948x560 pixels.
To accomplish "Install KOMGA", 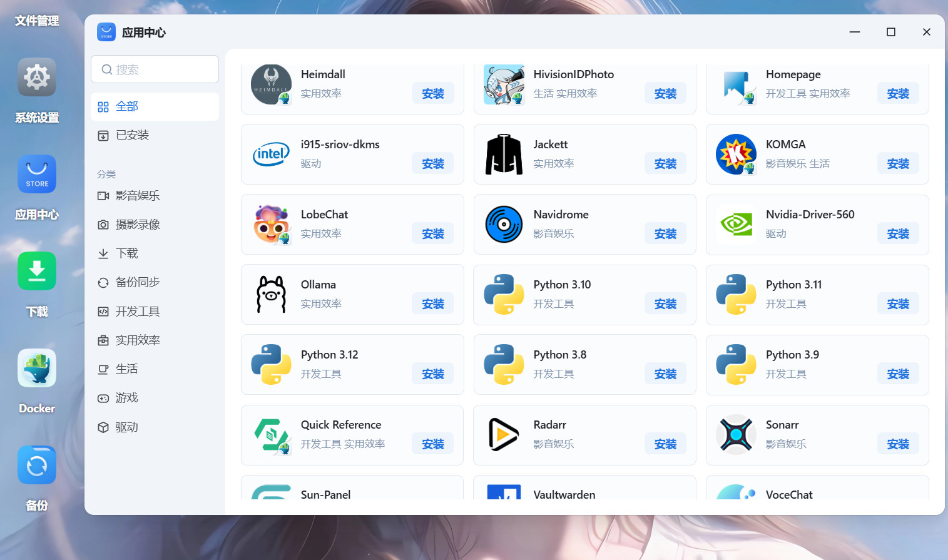I will tap(898, 163).
